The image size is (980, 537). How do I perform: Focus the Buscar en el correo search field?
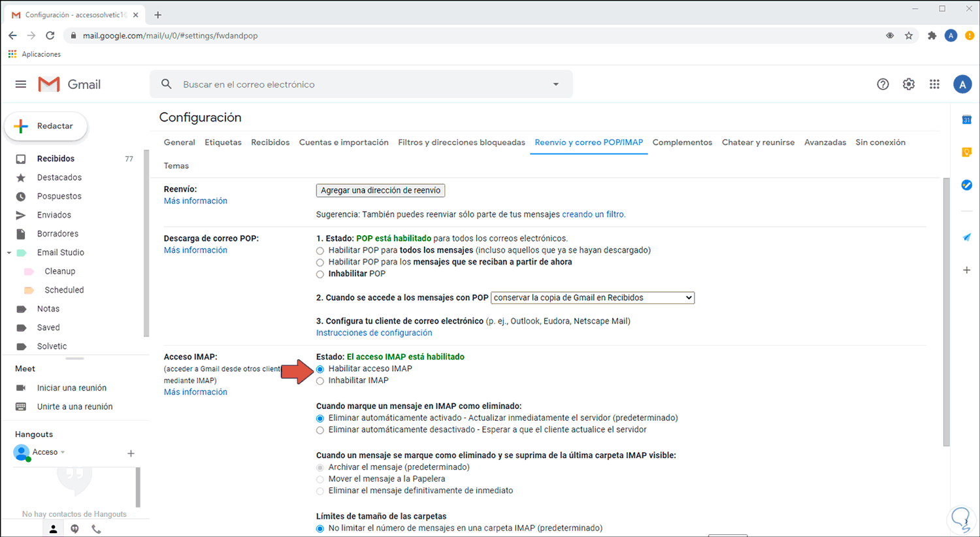[359, 84]
